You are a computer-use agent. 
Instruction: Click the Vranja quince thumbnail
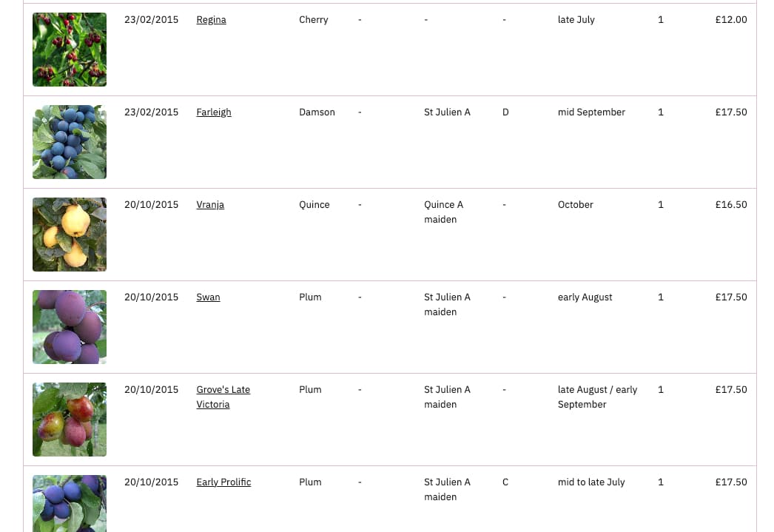click(x=70, y=235)
